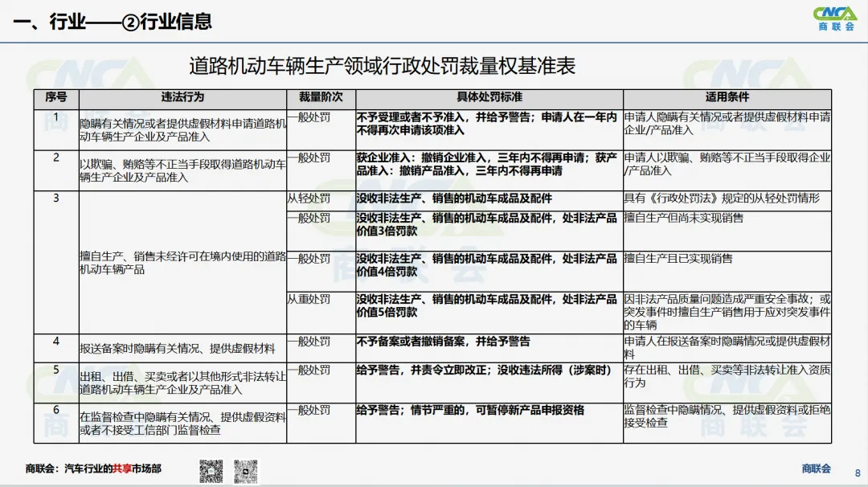Viewport: 868px width, 487px height.
Task: Click violation text 在监督检查中隐瞒有关情况、提供虚假资料或者不接受工信部门监督检查
Action: tap(182, 424)
